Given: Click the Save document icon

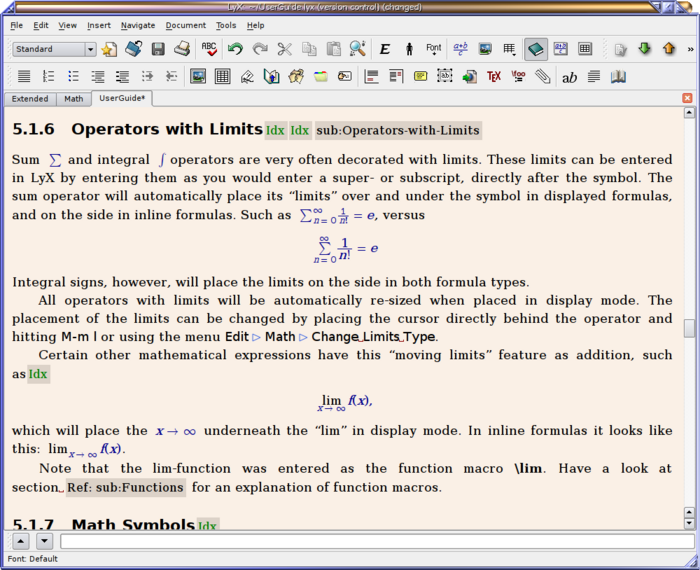Looking at the screenshot, I should click(158, 48).
